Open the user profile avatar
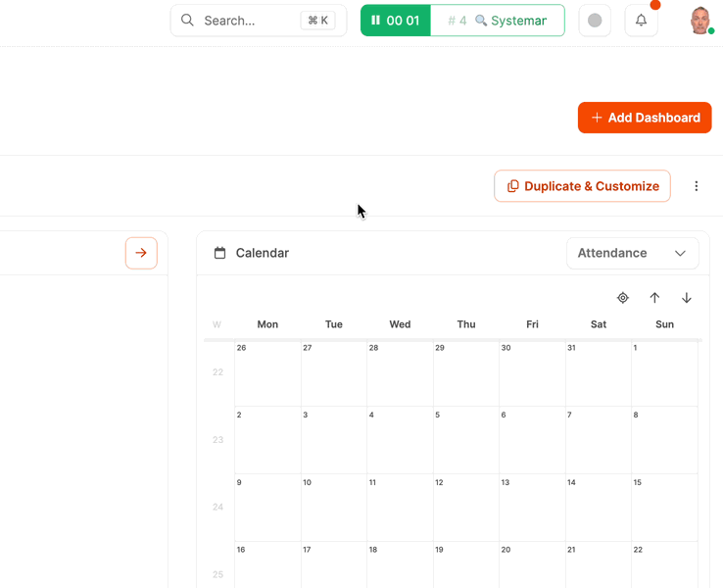 click(x=700, y=21)
